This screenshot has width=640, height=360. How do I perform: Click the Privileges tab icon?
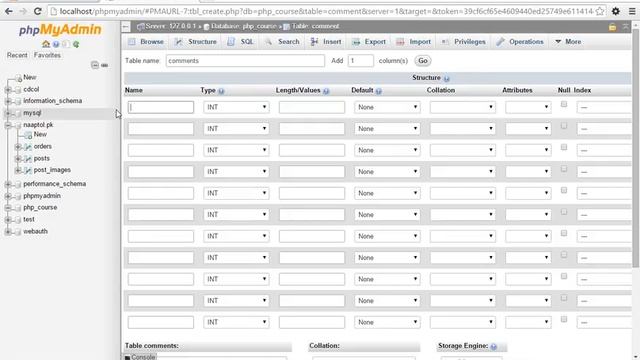point(445,42)
